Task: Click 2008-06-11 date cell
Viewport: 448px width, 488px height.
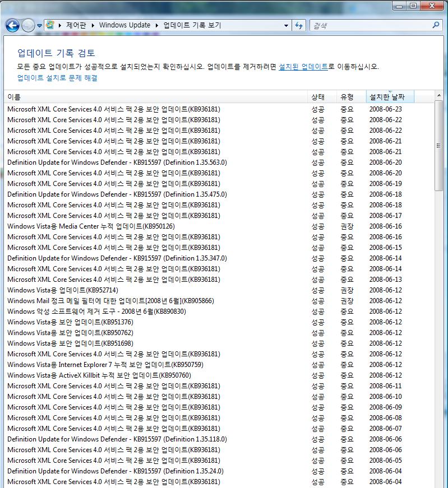Action: pyautogui.click(x=386, y=386)
